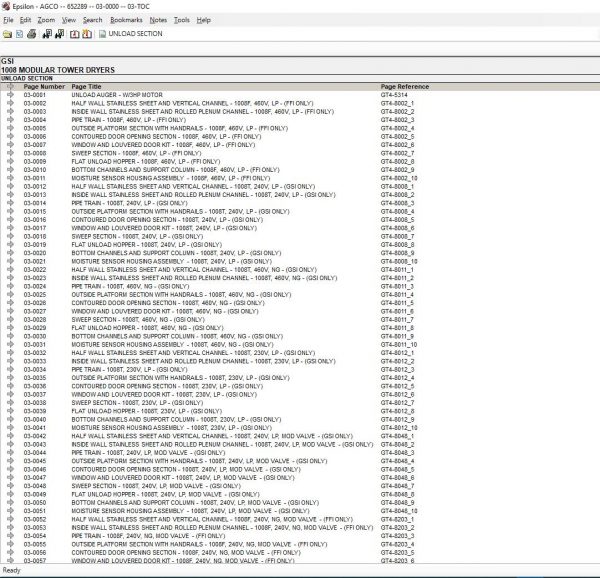Click the arrow icon for row 03-0024
The width and height of the screenshot is (600, 578).
pos(10,286)
